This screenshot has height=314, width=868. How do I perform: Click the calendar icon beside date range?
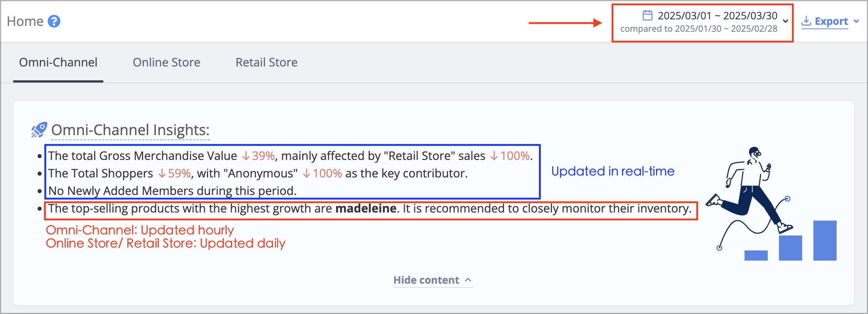pos(647,15)
